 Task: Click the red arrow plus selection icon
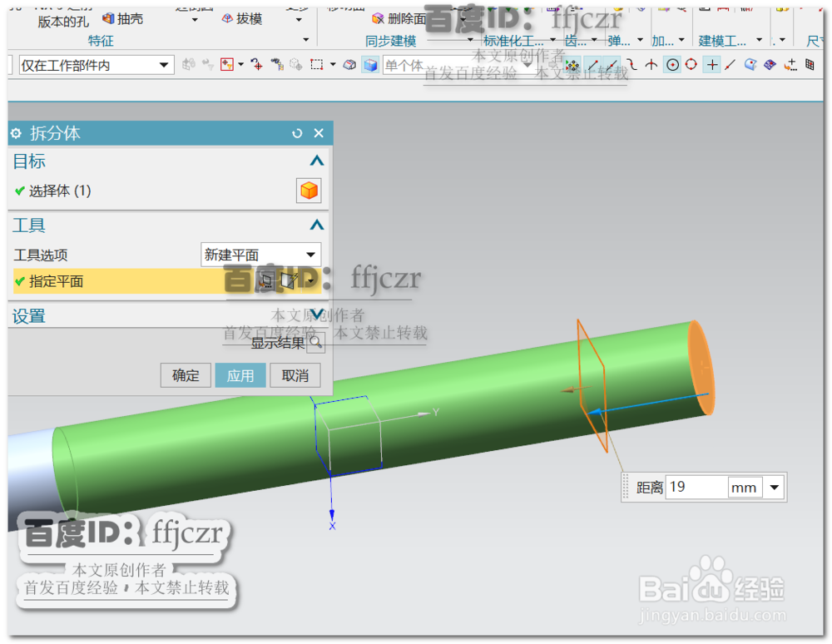(x=257, y=65)
